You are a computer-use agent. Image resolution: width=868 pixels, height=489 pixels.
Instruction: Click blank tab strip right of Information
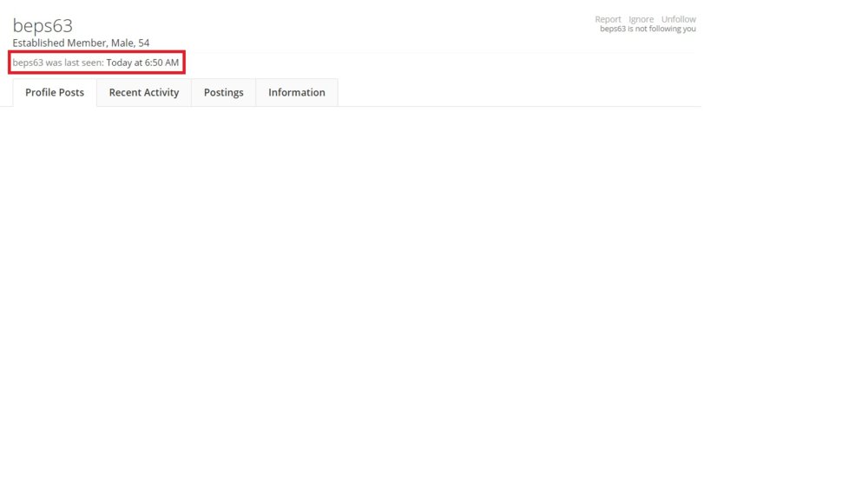pos(521,93)
